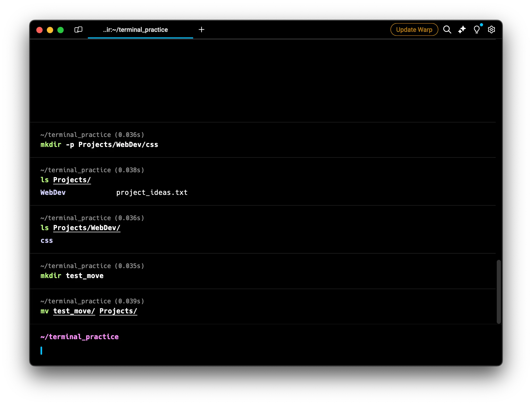Open the search magnifier icon
Image resolution: width=532 pixels, height=405 pixels.
(x=447, y=29)
